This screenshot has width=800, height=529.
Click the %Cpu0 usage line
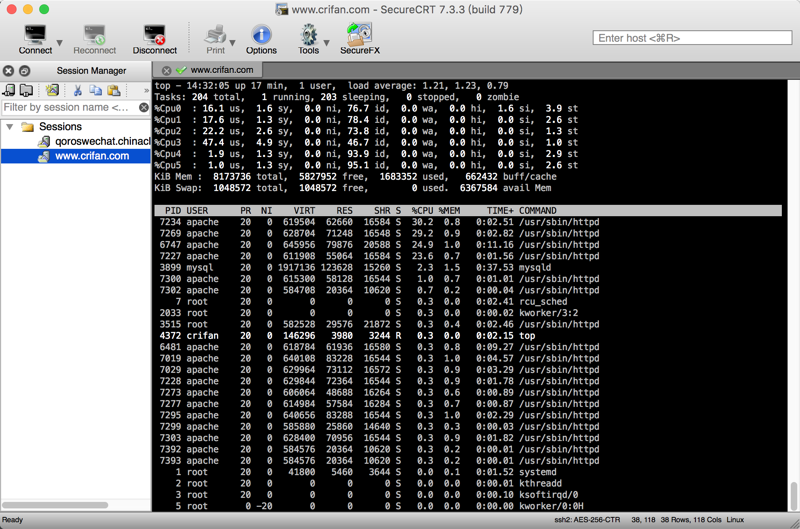pyautogui.click(x=366, y=108)
